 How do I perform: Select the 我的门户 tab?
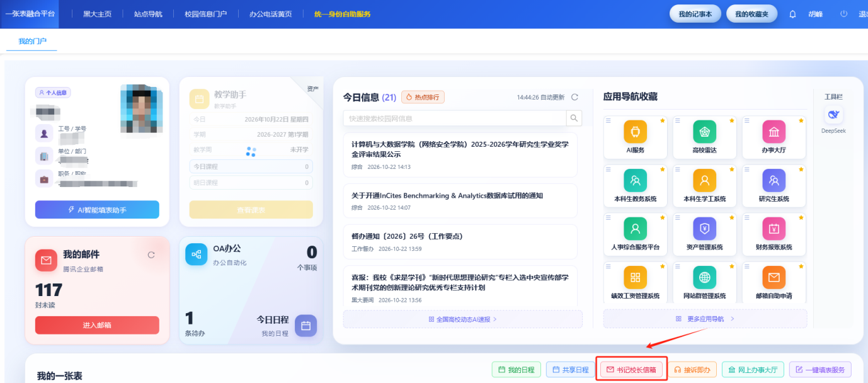tap(32, 41)
